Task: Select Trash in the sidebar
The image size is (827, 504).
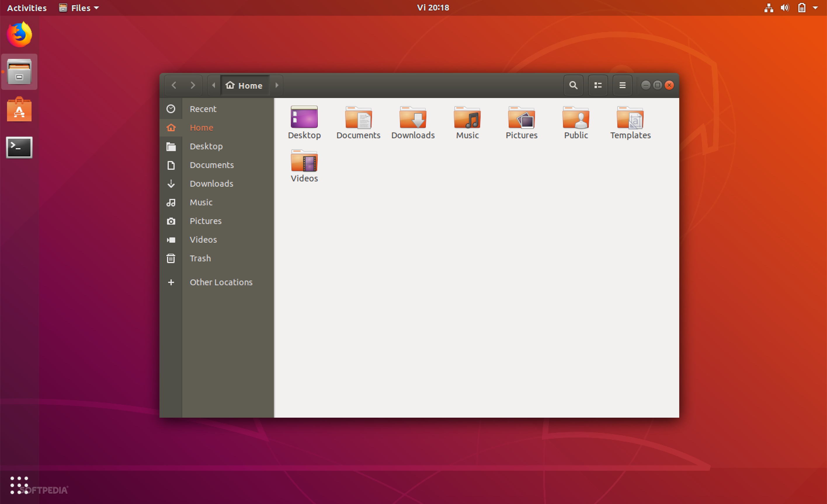Action: pyautogui.click(x=200, y=258)
